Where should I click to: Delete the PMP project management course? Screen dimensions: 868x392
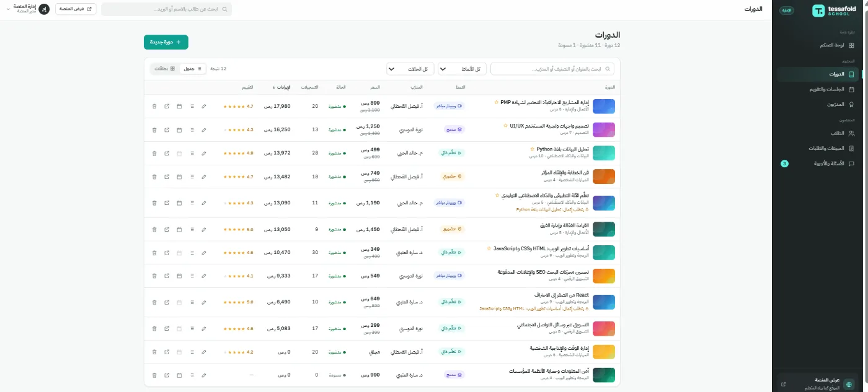pyautogui.click(x=154, y=107)
